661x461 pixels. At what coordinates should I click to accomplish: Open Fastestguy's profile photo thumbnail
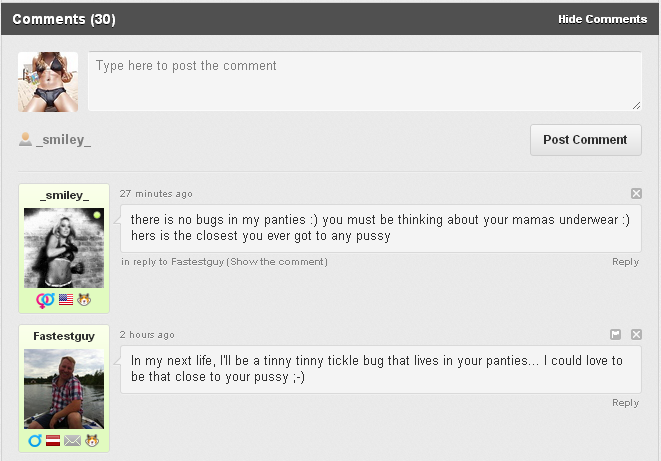click(64, 389)
